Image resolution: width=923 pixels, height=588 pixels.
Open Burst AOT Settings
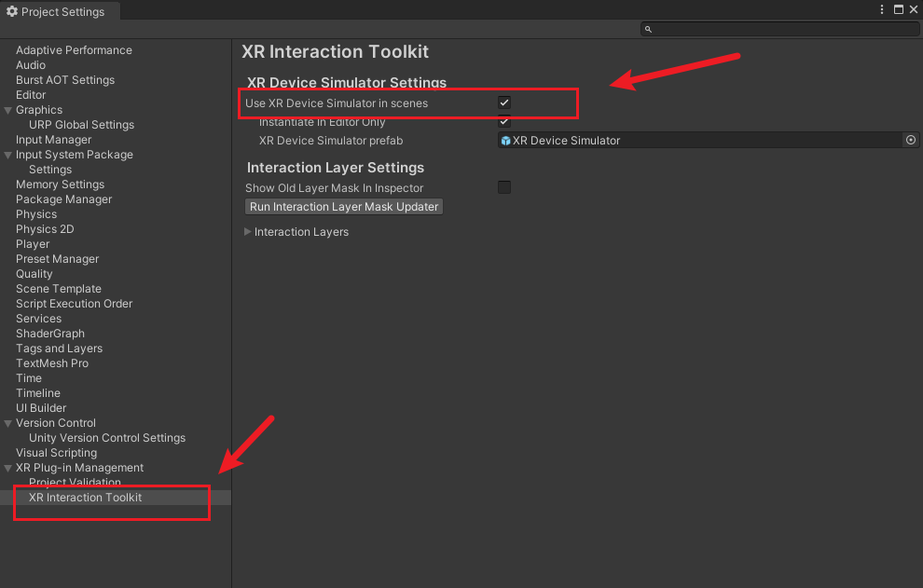[65, 80]
